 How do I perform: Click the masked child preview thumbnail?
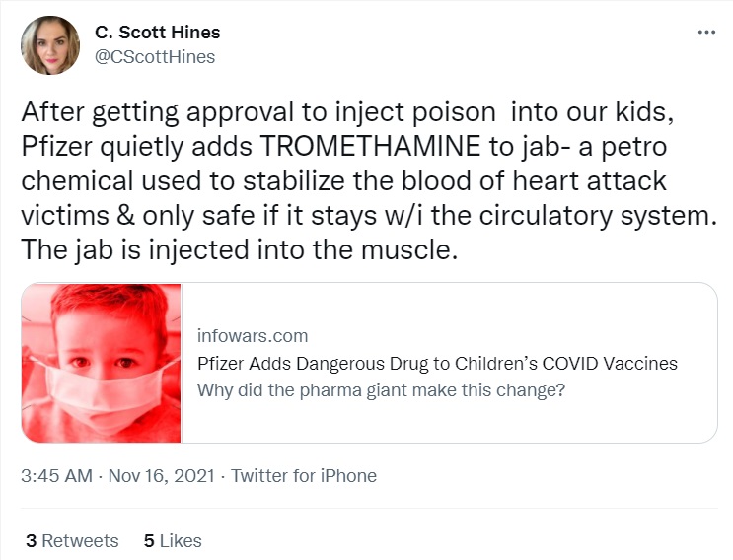click(102, 362)
